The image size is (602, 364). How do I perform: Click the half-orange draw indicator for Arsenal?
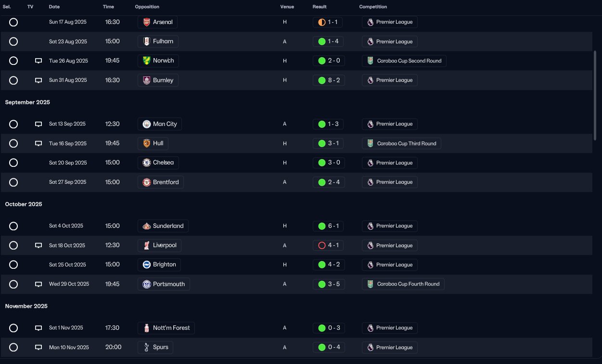[x=322, y=22]
